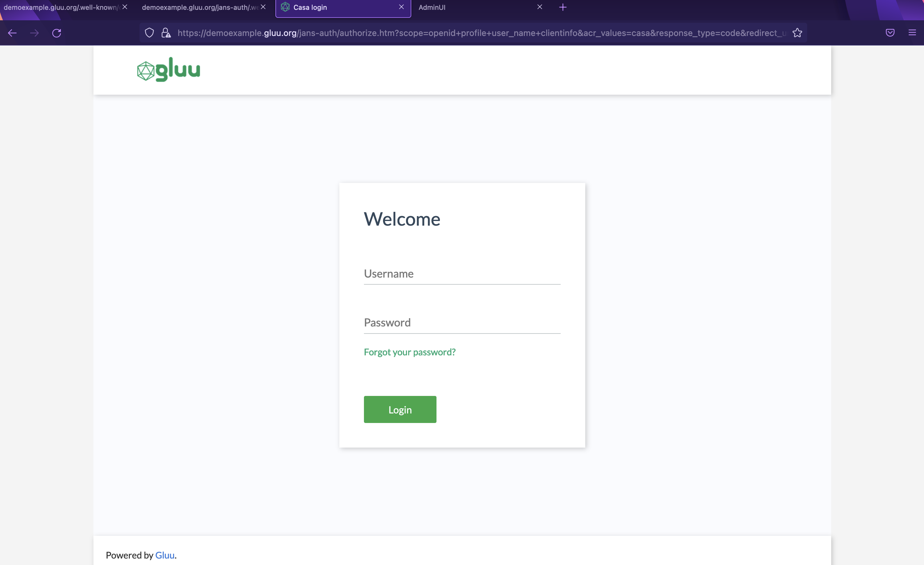Click the Password input field

(462, 323)
